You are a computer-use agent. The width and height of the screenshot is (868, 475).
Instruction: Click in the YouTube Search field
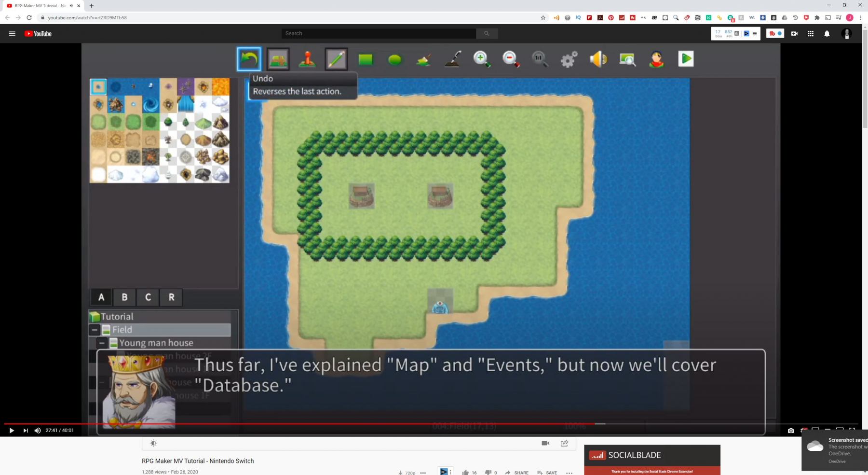[379, 33]
